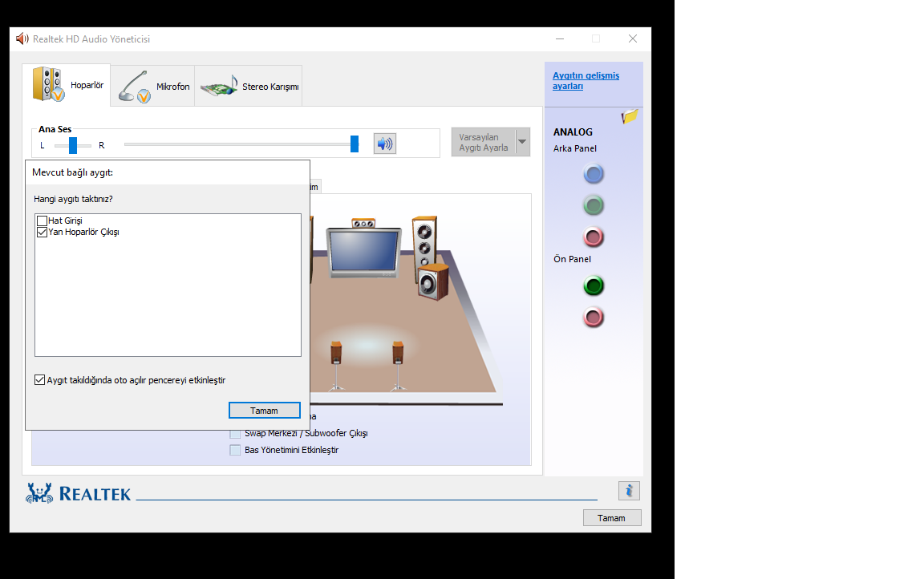Click the main window Tamam button
Image resolution: width=924 pixels, height=579 pixels.
612,518
